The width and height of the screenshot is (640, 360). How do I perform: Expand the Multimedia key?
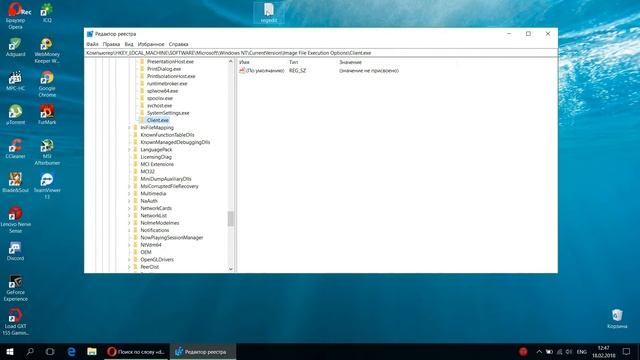(x=129, y=193)
